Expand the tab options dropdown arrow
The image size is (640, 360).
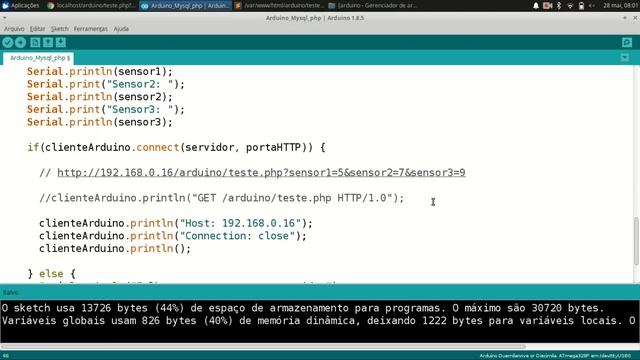[x=625, y=58]
